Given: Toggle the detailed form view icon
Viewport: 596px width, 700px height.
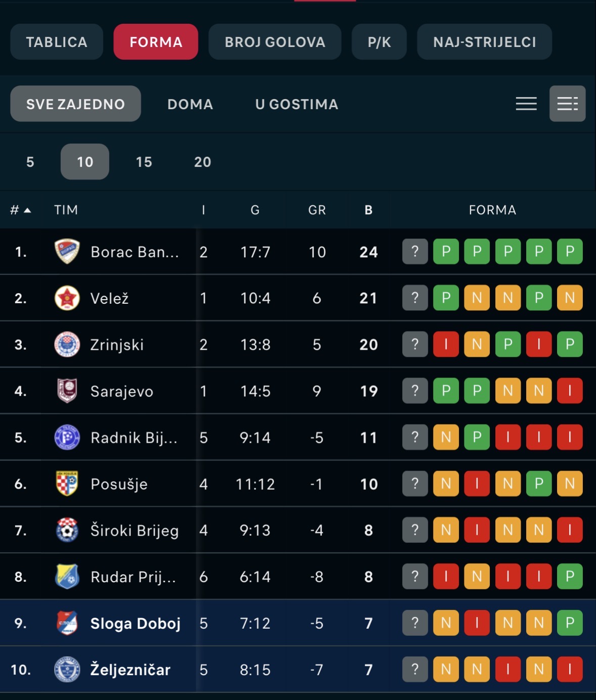Looking at the screenshot, I should point(568,104).
